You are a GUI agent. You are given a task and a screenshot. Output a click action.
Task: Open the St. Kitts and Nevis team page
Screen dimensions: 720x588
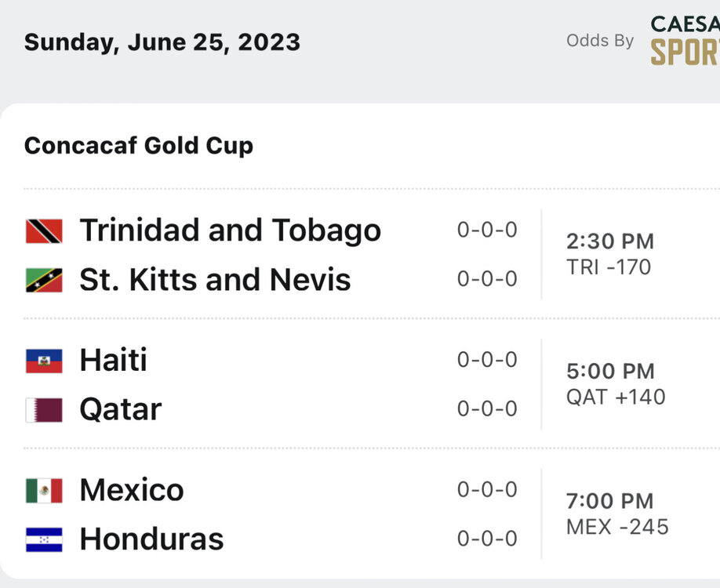point(215,280)
